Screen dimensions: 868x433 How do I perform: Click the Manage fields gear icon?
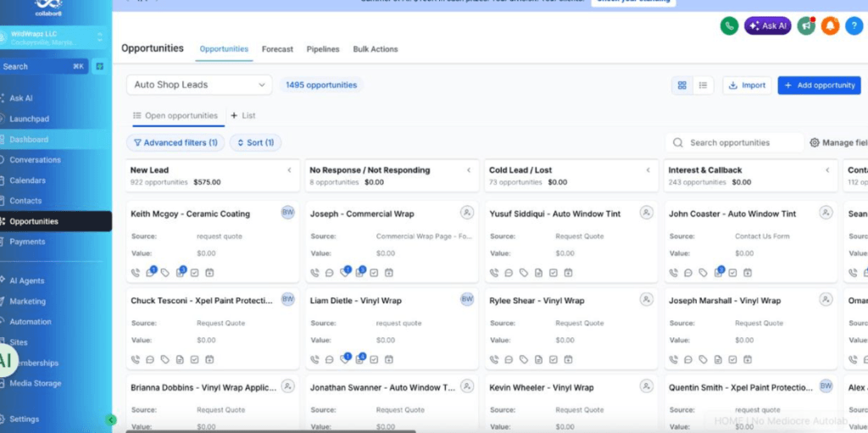[x=815, y=142]
